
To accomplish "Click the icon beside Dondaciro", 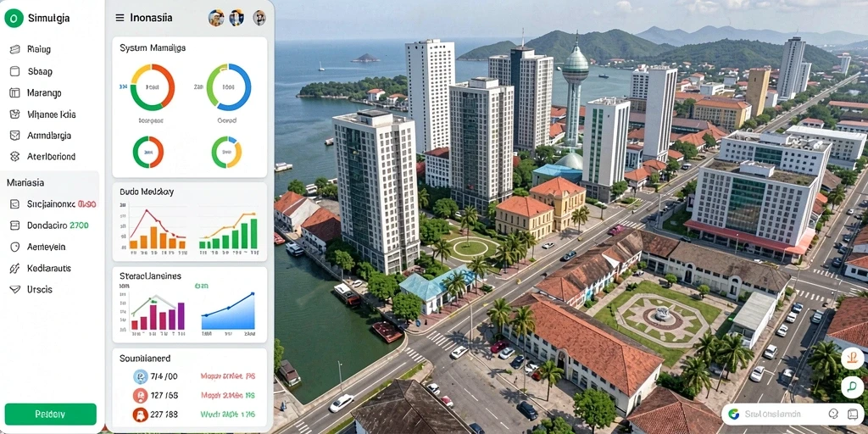I will (15, 225).
